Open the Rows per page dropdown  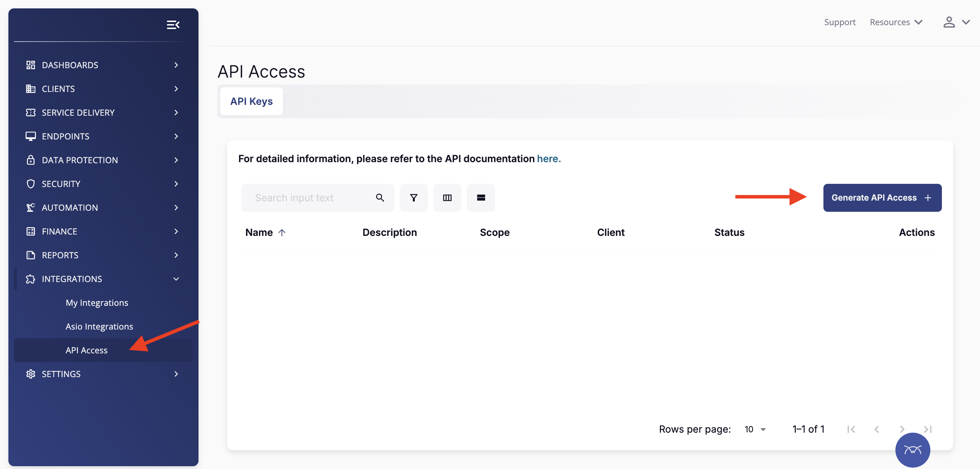point(755,429)
